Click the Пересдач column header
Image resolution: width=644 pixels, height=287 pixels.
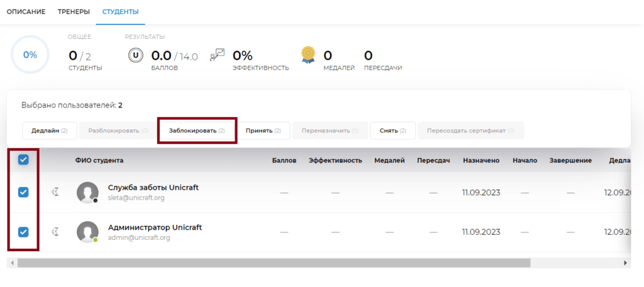coord(433,161)
